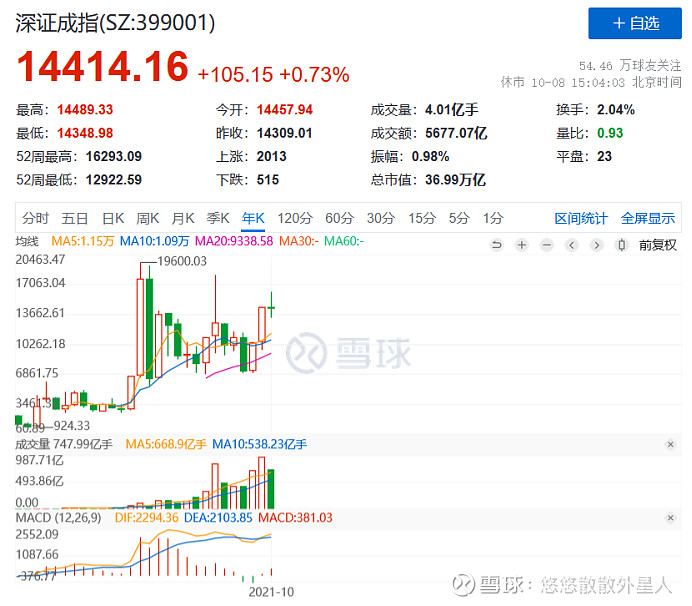
Task: Click the index title 深证成指(SZ:399001)
Action: [x=115, y=23]
